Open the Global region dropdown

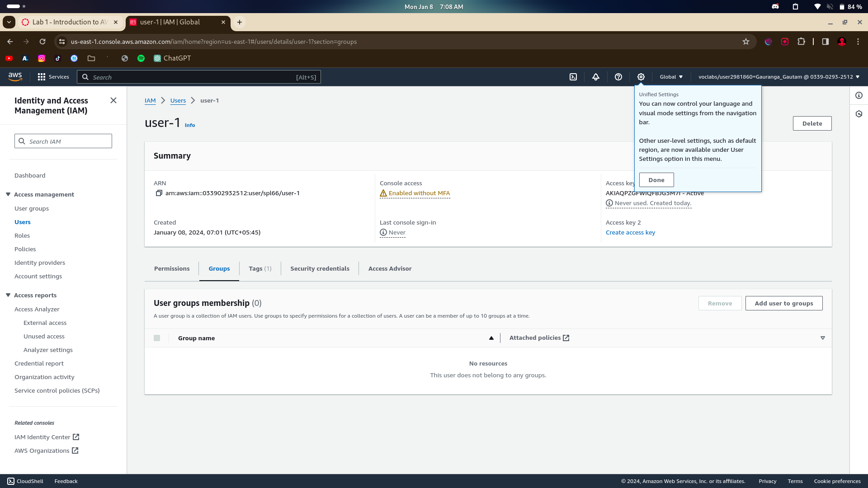(x=671, y=77)
